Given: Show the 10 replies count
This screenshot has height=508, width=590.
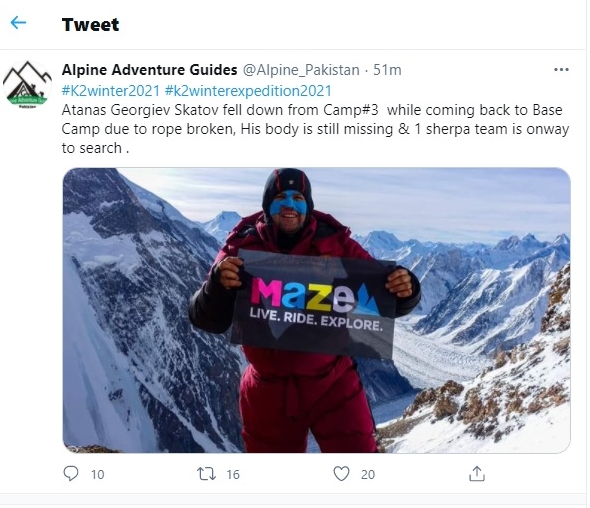Looking at the screenshot, I should [x=97, y=475].
